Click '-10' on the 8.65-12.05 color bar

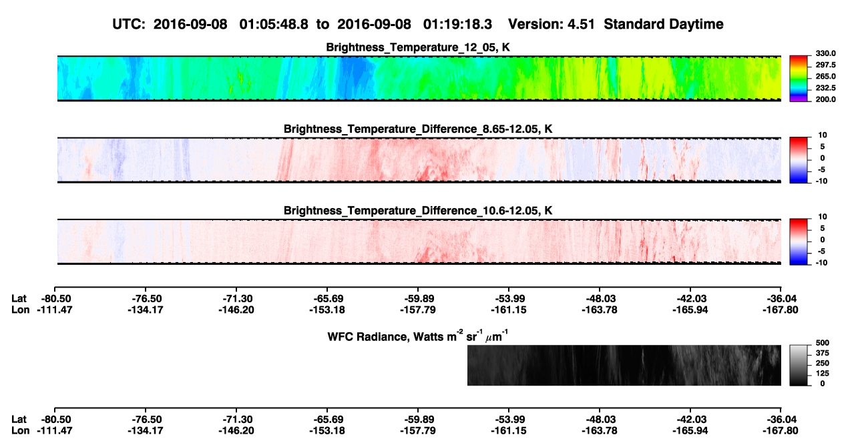tap(821, 181)
